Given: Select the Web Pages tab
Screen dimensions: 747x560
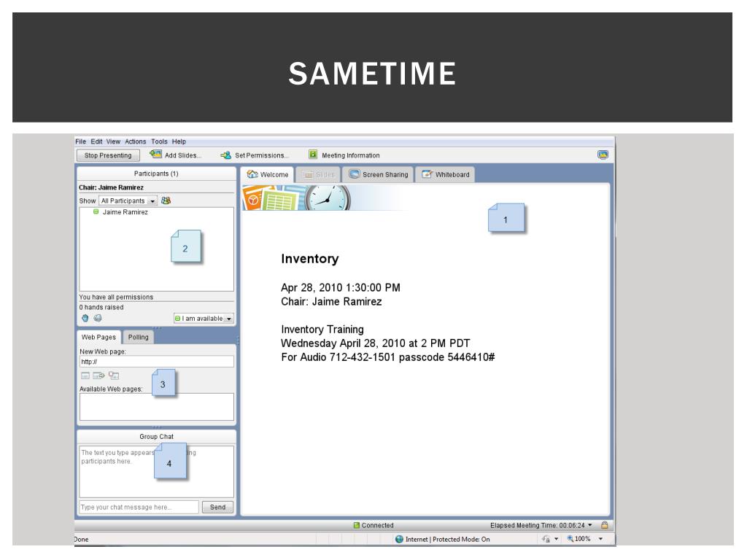Looking at the screenshot, I should tap(98, 337).
